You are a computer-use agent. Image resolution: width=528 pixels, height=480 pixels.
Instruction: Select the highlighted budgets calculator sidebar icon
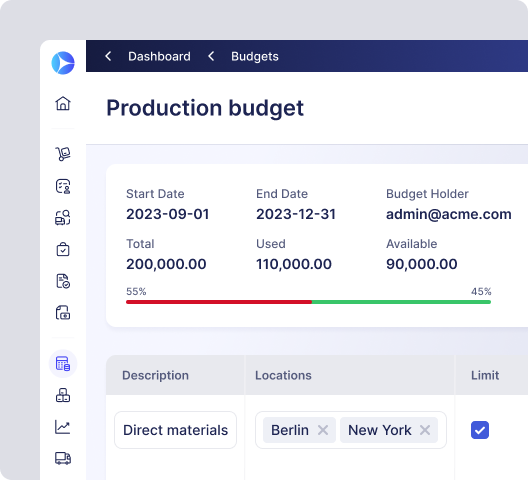click(x=63, y=364)
